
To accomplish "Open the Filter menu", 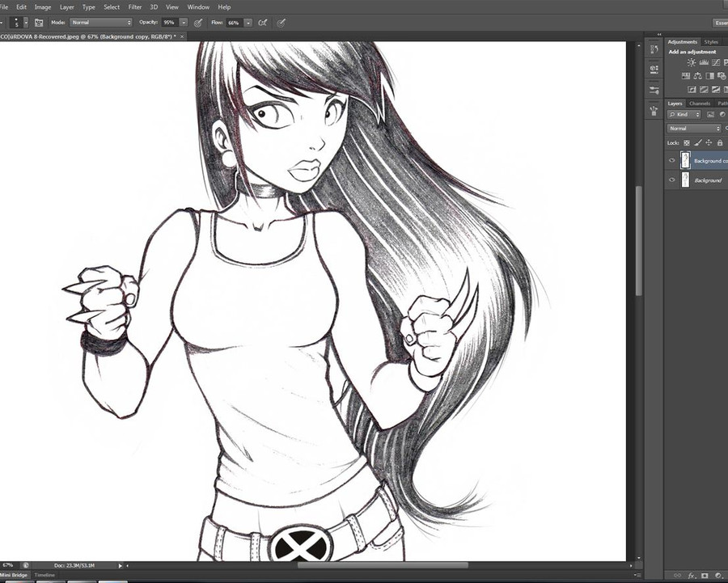I will pos(134,7).
